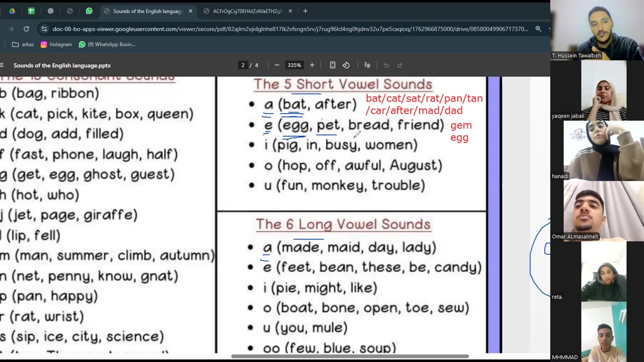The height and width of the screenshot is (362, 644).
Task: Click the horizontal scrollbar of the PDF
Action: pyautogui.click(x=350, y=356)
